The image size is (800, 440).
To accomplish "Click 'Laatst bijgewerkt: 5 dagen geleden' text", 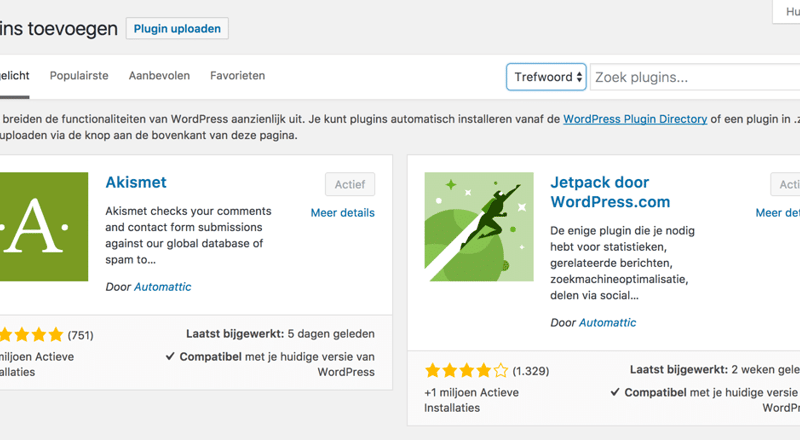I will tap(280, 334).
